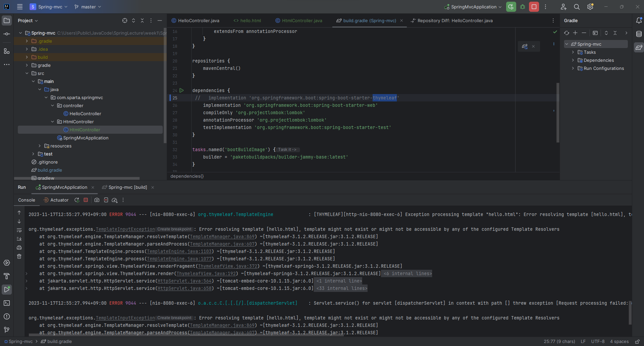Select the Actuator tab
The height and width of the screenshot is (346, 644).
coord(56,200)
